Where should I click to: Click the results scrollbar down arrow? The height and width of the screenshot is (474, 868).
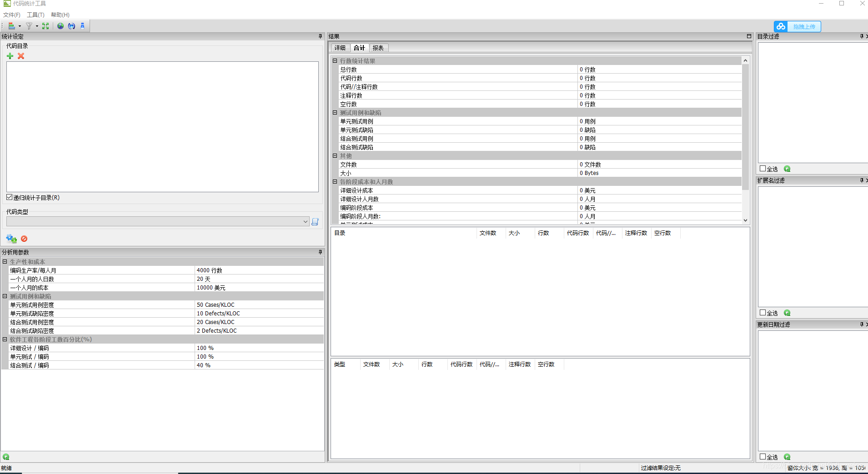click(745, 220)
